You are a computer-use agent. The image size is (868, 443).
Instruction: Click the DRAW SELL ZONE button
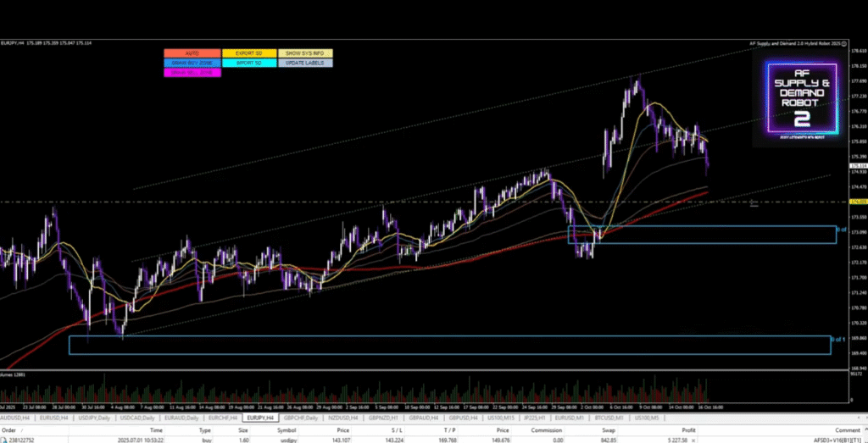192,73
